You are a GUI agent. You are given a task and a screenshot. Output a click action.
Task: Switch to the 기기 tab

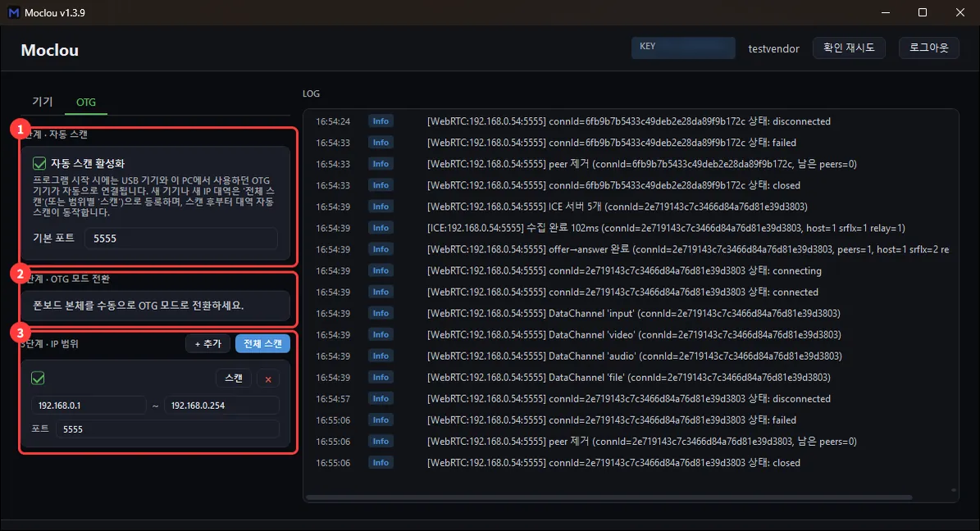tap(43, 102)
